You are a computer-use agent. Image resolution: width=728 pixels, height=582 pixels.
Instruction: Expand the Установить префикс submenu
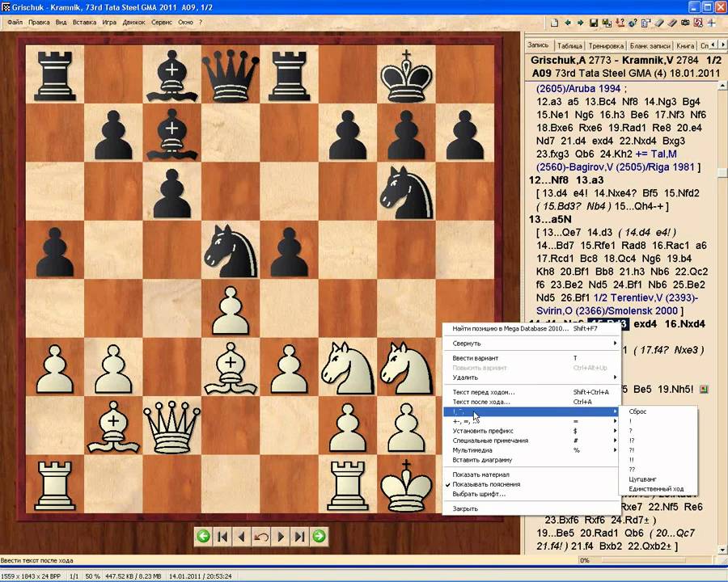click(531, 431)
